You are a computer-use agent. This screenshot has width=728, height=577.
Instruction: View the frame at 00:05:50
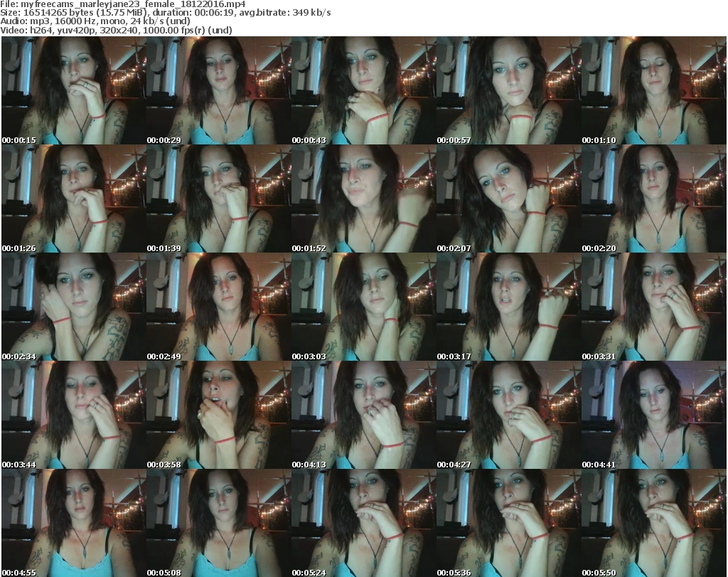pos(654,523)
